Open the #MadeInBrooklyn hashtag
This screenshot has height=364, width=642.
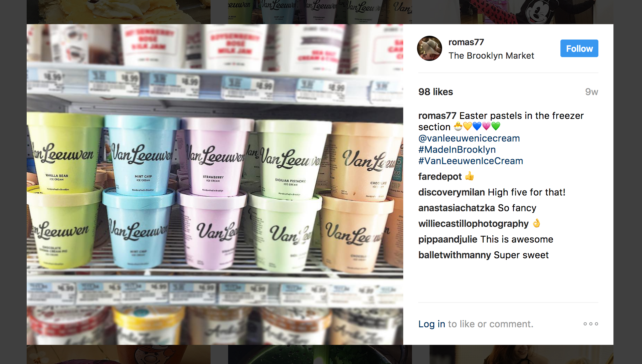[457, 149]
